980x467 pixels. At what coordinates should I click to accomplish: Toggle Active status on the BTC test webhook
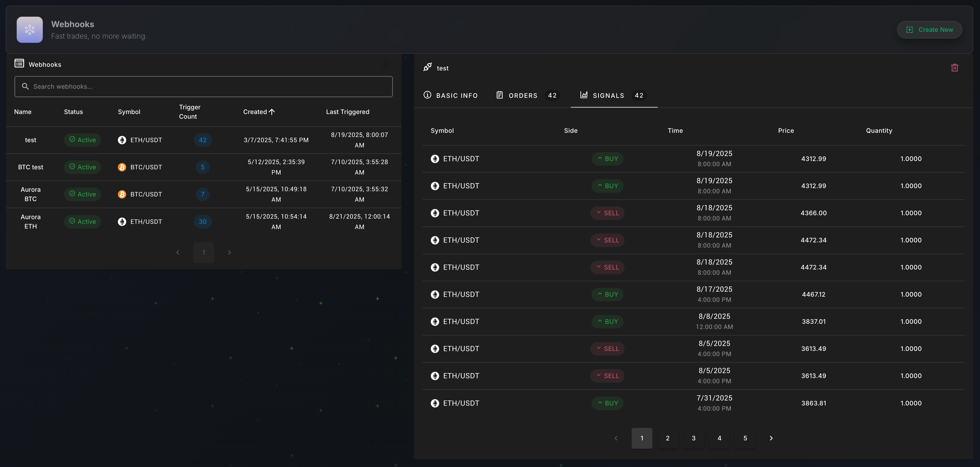[82, 167]
